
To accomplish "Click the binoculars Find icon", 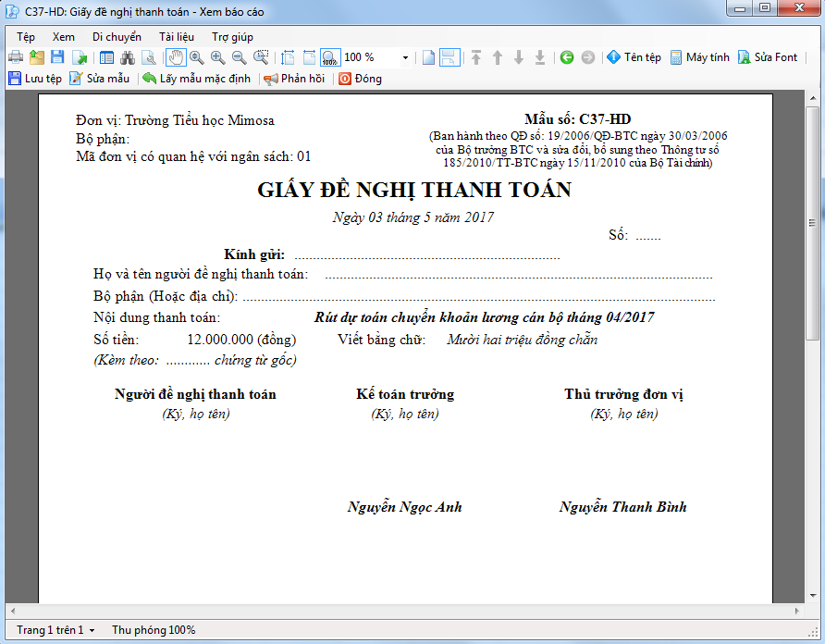I will coord(128,57).
